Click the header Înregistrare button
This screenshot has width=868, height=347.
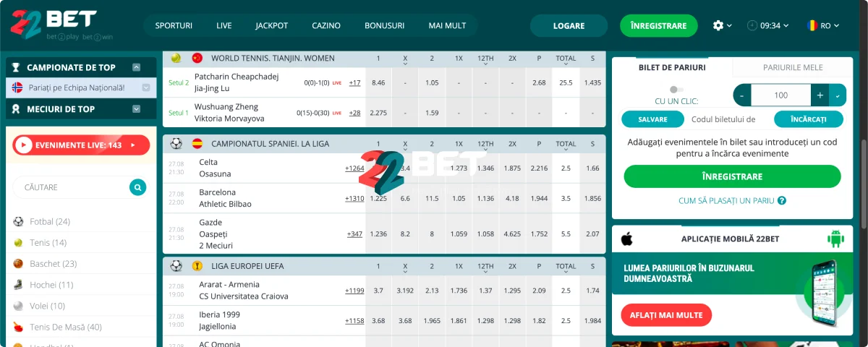point(658,26)
